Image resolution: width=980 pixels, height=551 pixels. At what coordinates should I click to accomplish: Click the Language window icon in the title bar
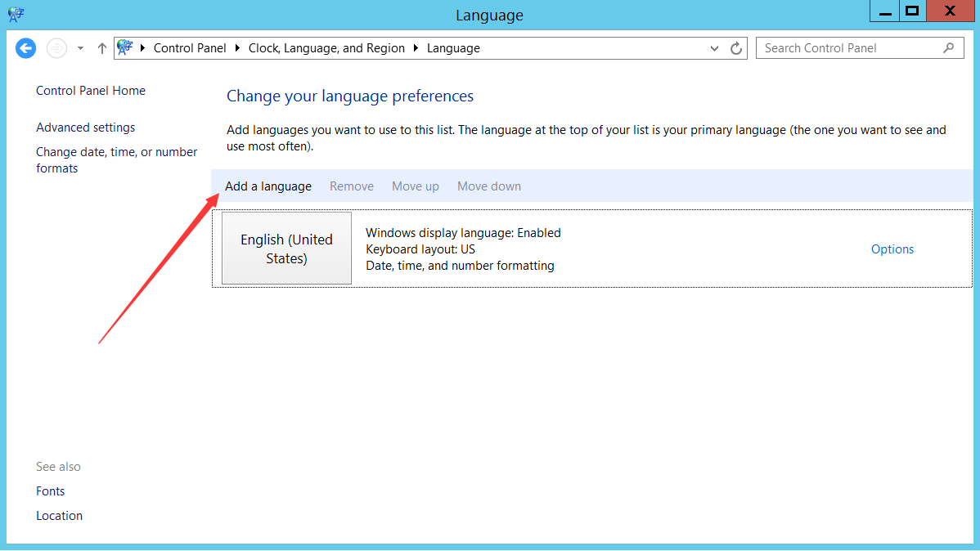coord(16,14)
